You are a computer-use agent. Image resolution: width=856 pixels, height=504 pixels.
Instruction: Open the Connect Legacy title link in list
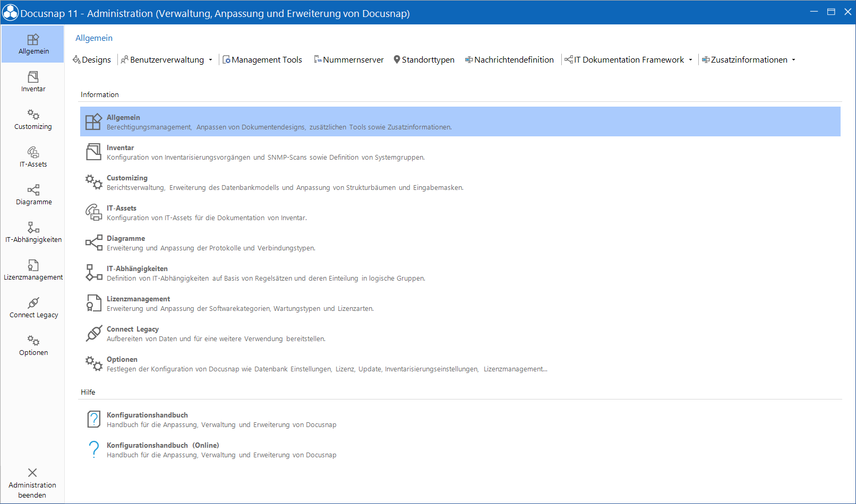point(133,329)
